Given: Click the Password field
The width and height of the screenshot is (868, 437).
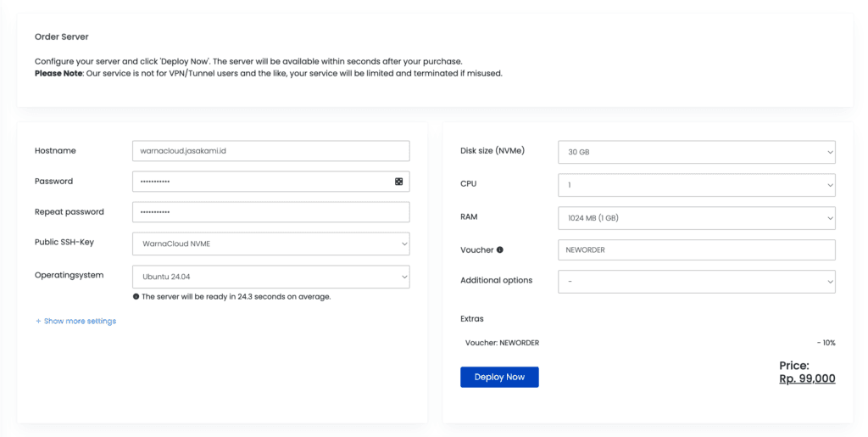Looking at the screenshot, I should click(270, 182).
